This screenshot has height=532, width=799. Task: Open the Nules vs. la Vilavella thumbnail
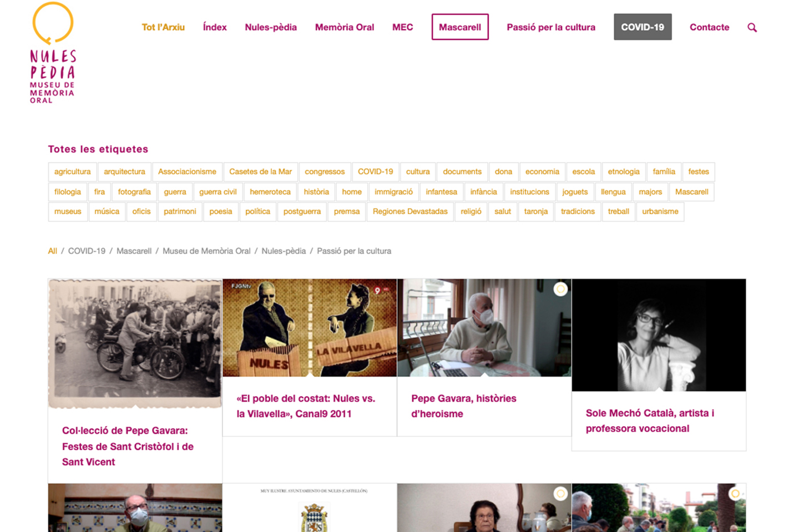(x=310, y=328)
